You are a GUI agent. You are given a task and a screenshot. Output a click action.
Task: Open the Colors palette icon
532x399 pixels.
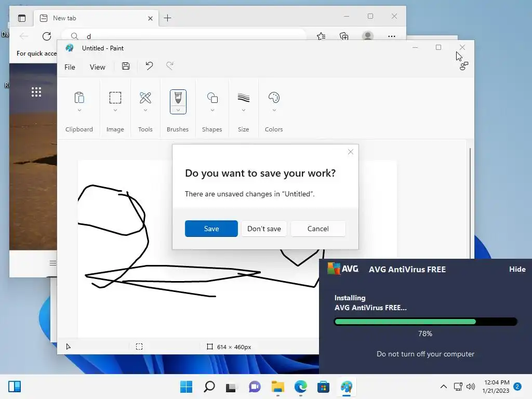pos(274,98)
